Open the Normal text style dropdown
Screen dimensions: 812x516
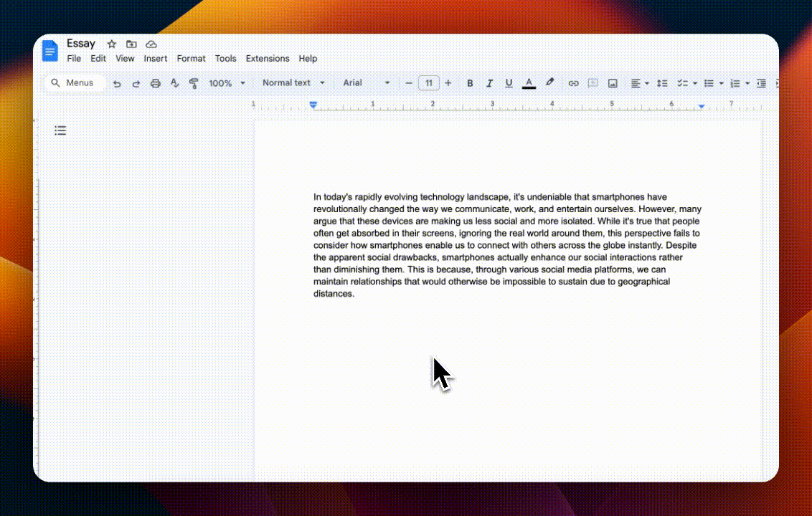click(x=292, y=82)
